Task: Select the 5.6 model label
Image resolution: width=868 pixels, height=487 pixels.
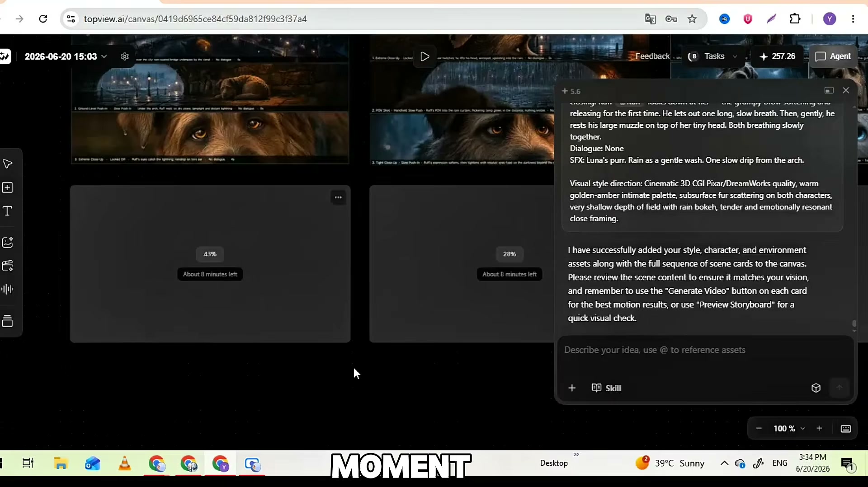Action: 571,91
